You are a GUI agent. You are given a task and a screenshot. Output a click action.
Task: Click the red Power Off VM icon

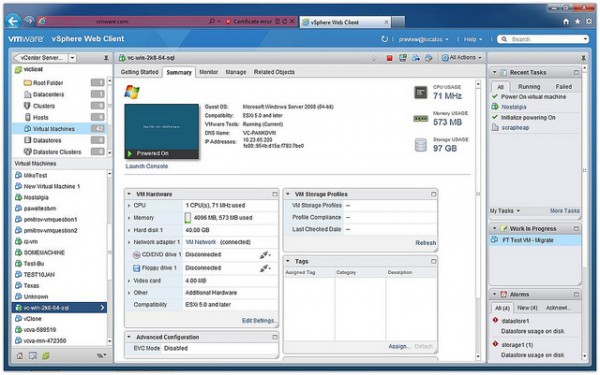(390, 58)
